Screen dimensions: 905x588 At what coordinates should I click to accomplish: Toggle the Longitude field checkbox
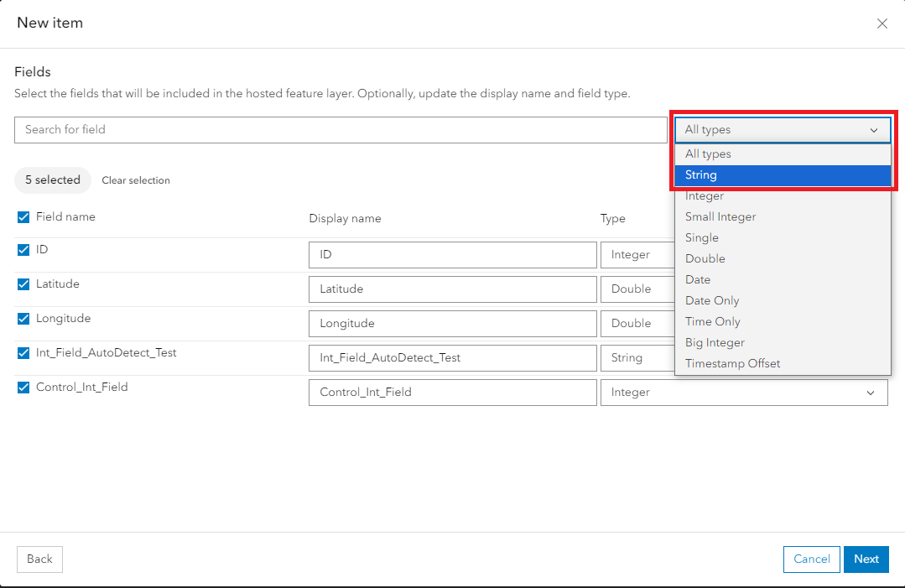[x=23, y=319]
